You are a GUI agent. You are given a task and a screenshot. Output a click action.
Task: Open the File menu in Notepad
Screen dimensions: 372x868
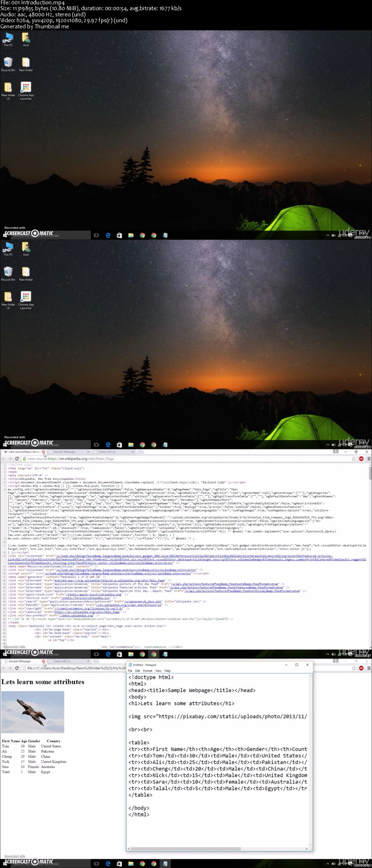(130, 671)
